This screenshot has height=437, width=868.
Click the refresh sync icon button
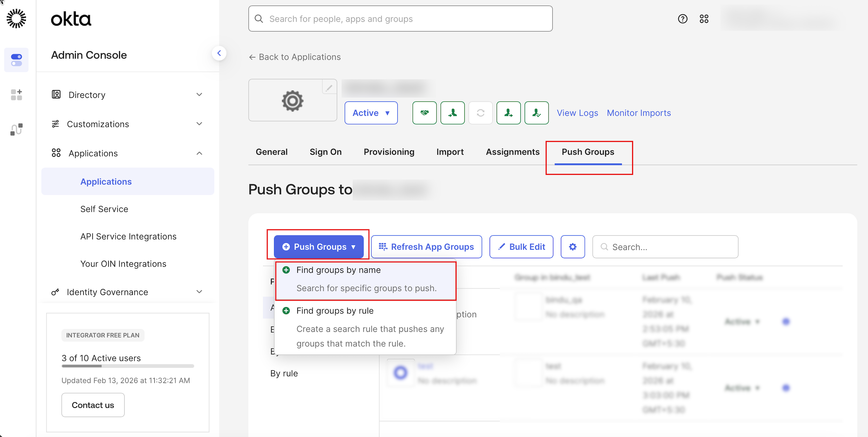pyautogui.click(x=481, y=113)
